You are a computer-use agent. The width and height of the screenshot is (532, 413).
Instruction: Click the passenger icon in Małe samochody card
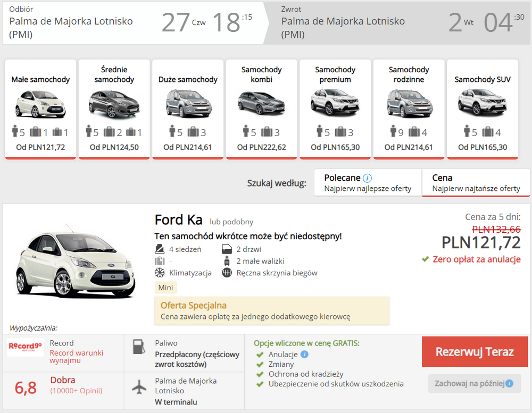coord(14,131)
